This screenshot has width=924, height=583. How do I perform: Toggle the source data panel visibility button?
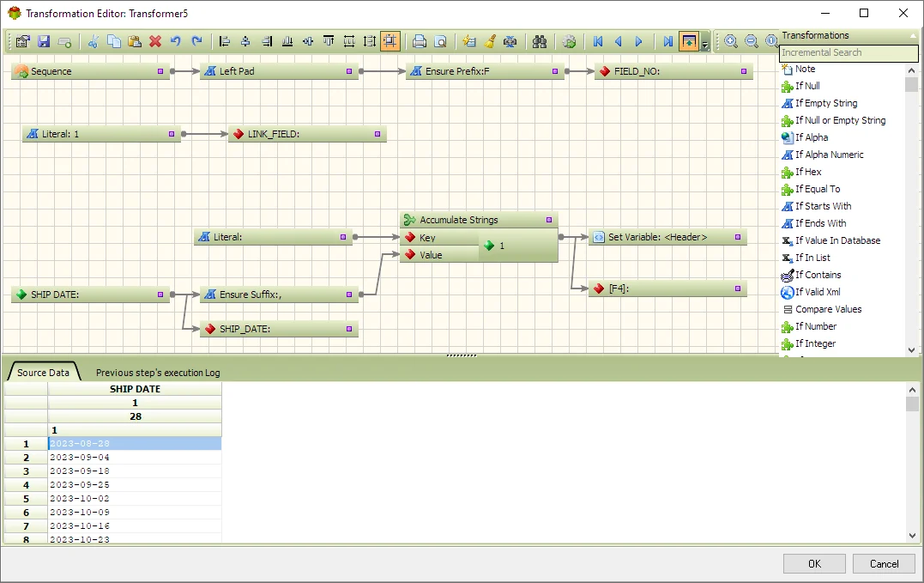[688, 41]
